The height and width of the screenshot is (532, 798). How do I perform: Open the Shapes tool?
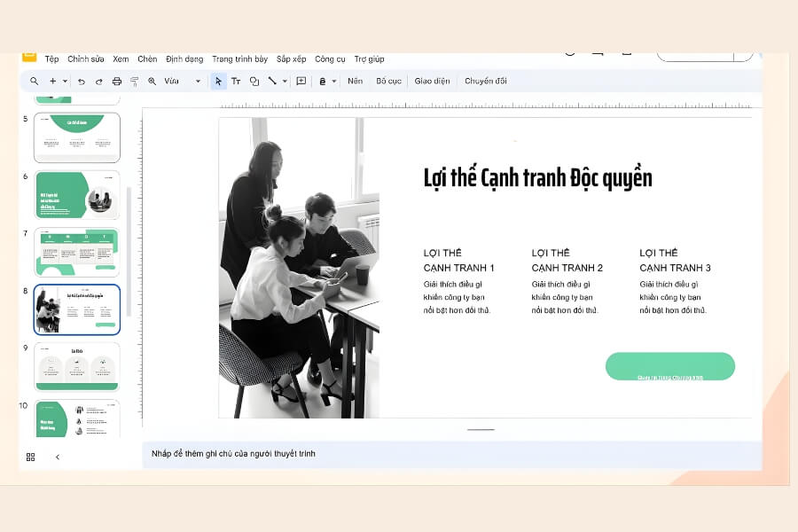(x=254, y=81)
